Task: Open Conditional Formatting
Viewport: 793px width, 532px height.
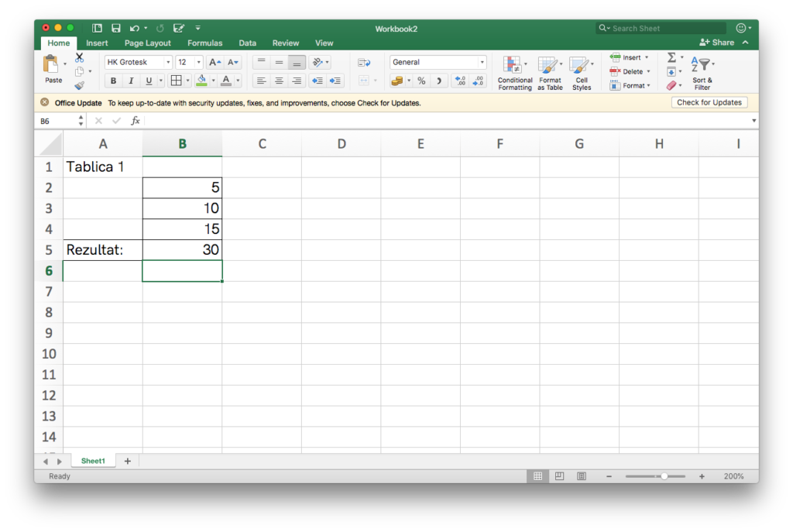Action: click(515, 74)
